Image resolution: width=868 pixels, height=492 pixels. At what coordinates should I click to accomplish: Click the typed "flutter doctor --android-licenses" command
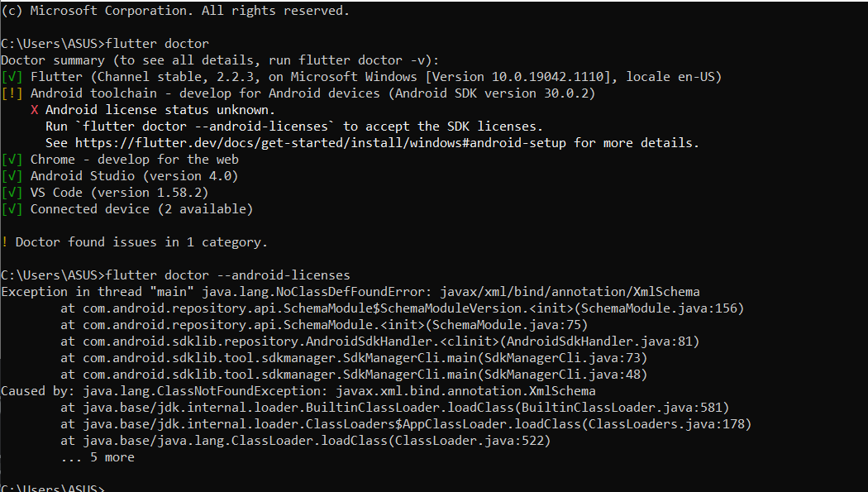click(229, 275)
